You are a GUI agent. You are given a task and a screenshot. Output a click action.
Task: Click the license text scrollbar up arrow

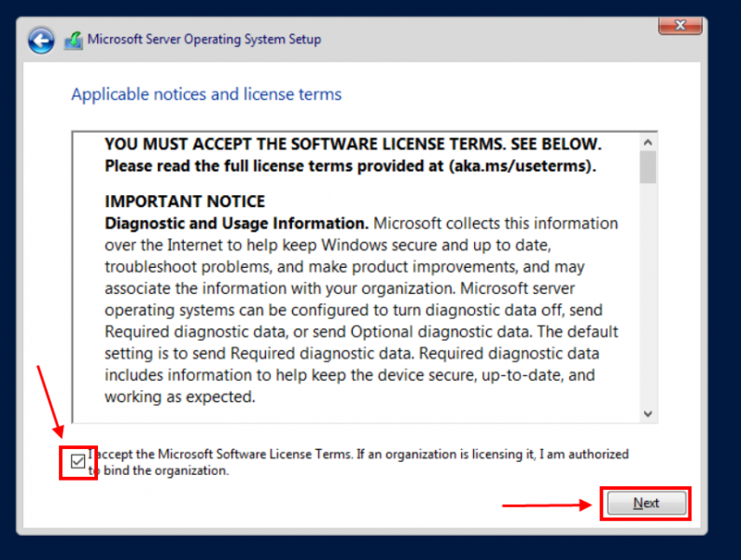[648, 142]
